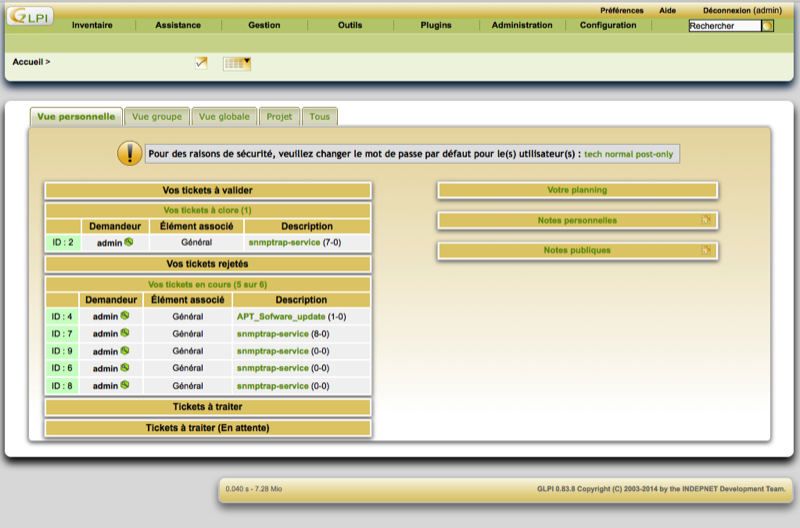
Task: Click the search button icon beside Rechercher
Action: coord(768,26)
